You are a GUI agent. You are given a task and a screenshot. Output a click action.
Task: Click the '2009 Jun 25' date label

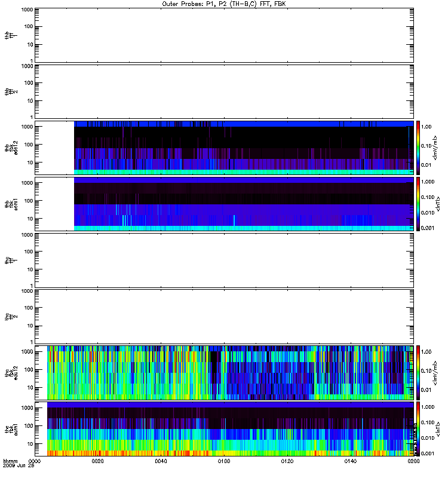(x=19, y=465)
